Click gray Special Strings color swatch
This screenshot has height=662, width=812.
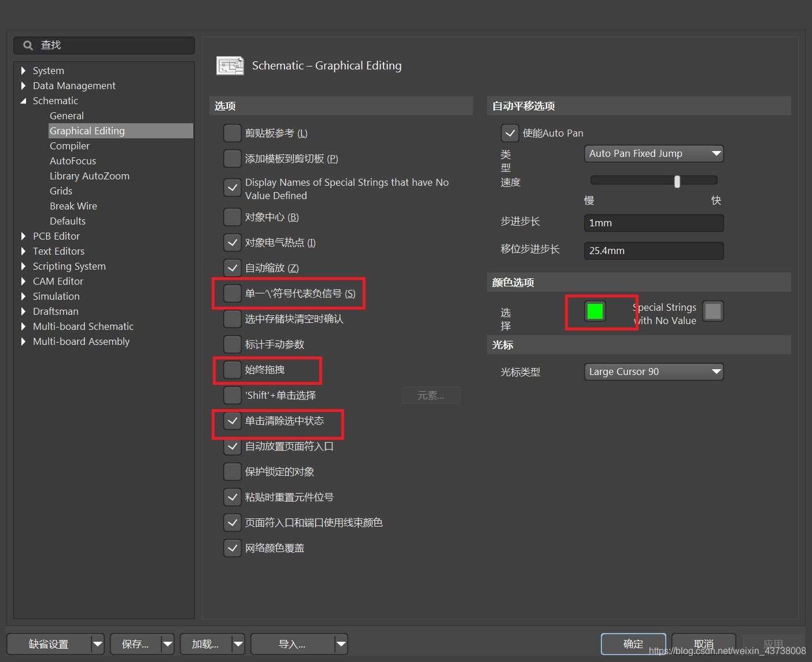[x=713, y=311]
